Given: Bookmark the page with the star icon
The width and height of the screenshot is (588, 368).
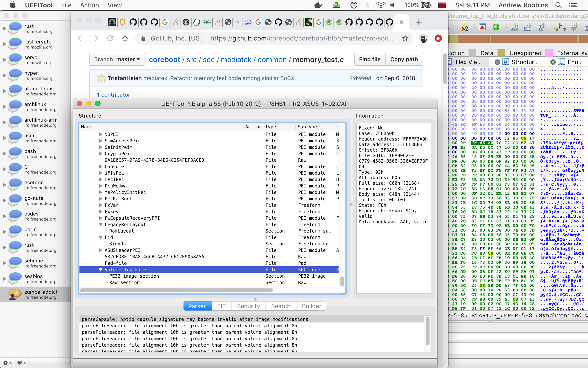Looking at the screenshot, I should tap(405, 38).
